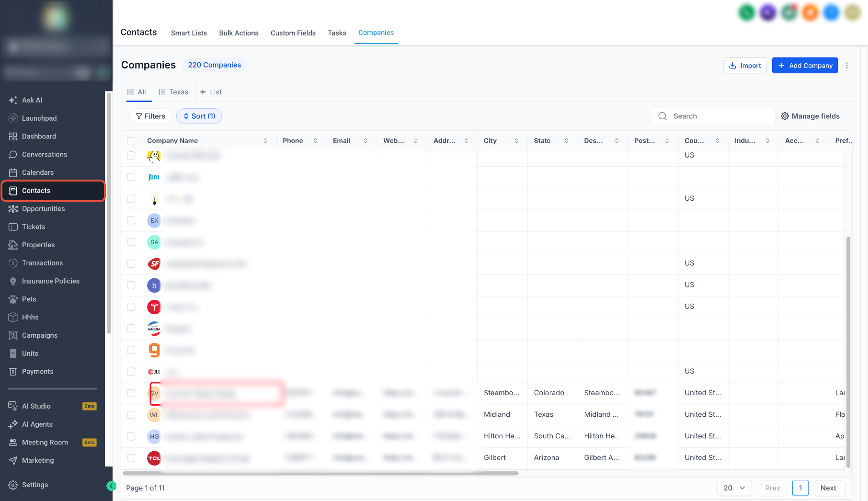
Task: Switch to Smart Lists tab
Action: pos(189,33)
